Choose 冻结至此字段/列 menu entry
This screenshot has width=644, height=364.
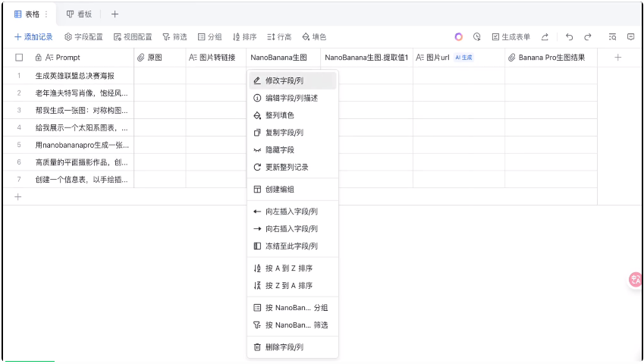coord(293,246)
